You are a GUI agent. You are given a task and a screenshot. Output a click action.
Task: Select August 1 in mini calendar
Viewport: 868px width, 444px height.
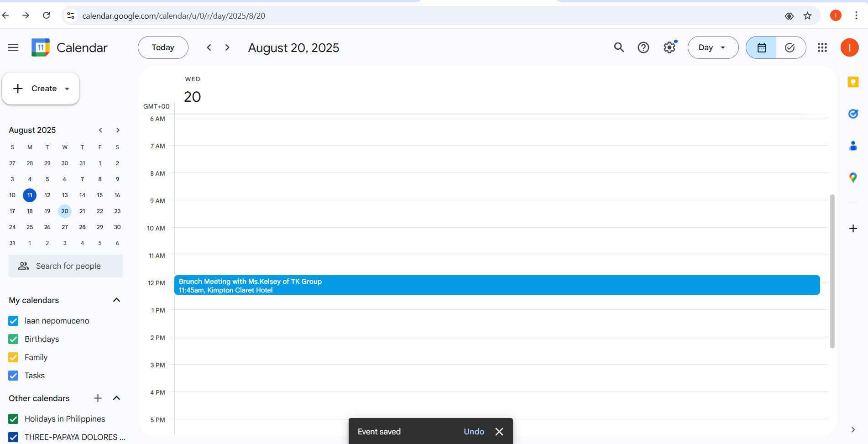100,163
